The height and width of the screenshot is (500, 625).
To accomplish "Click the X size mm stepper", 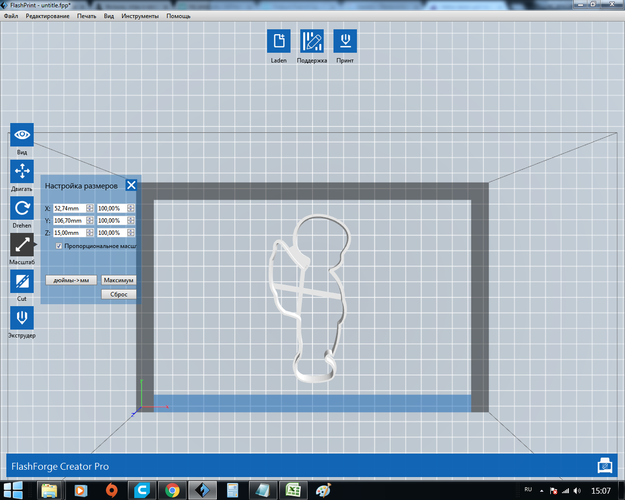I will tap(90, 208).
